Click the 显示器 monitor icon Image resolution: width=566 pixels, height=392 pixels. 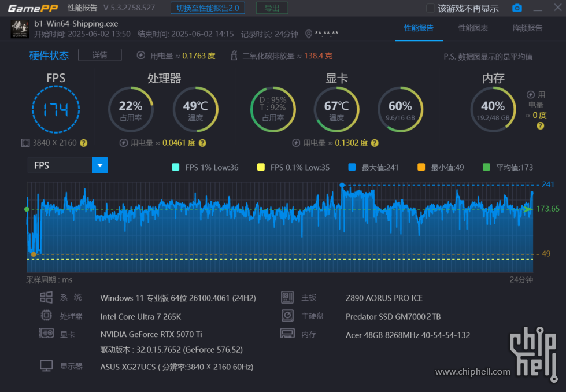click(46, 365)
